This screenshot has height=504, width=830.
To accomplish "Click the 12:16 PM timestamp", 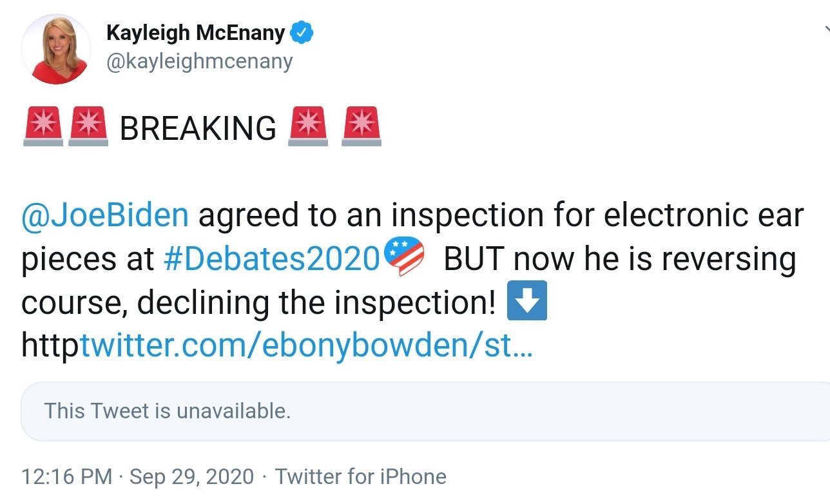I will click(x=67, y=477).
